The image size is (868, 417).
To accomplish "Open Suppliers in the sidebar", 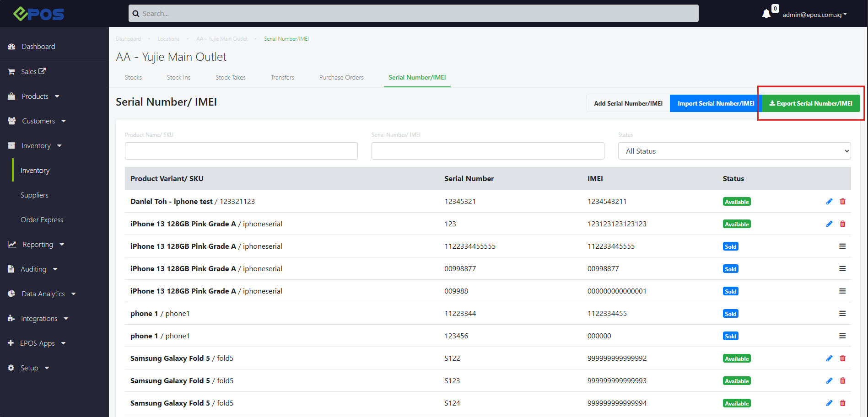I will click(x=34, y=195).
